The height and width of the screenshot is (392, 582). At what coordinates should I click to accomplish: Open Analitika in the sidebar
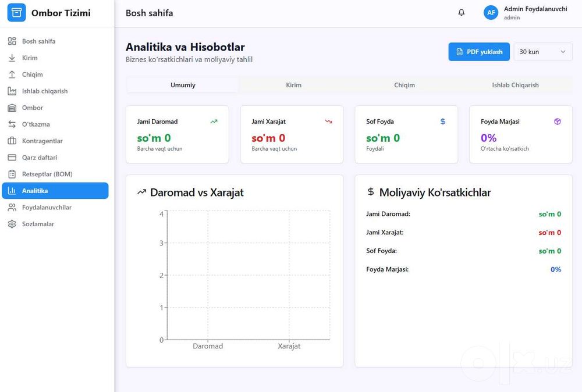click(55, 191)
